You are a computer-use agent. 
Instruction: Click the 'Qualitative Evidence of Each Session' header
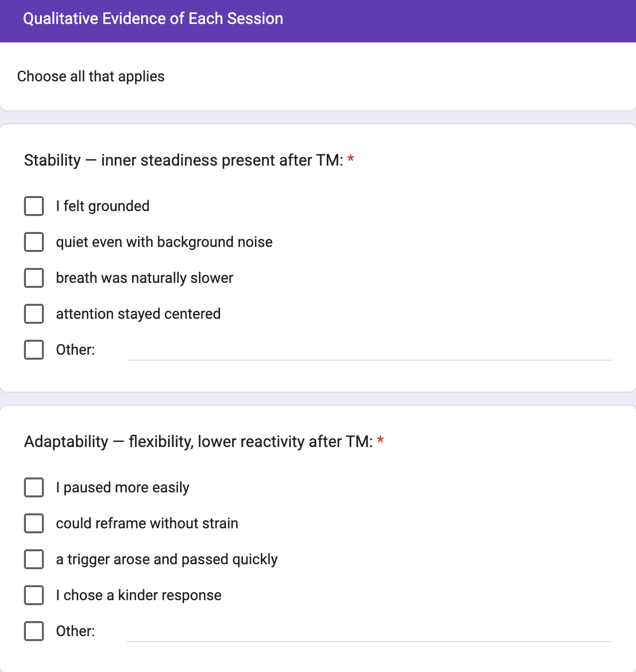(x=153, y=18)
